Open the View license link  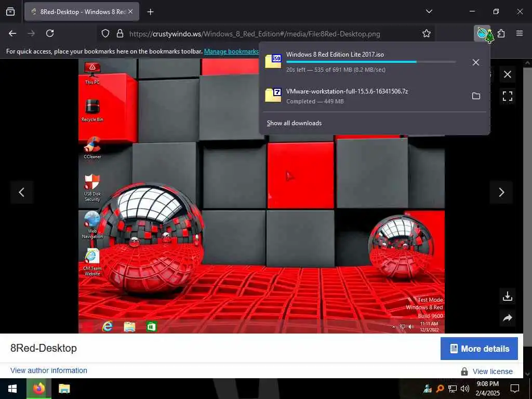coord(493,371)
